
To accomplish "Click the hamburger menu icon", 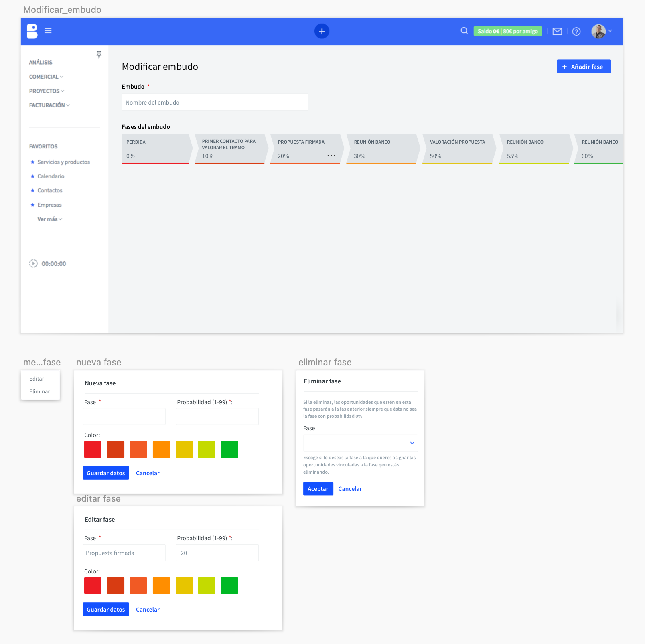I will click(x=48, y=31).
